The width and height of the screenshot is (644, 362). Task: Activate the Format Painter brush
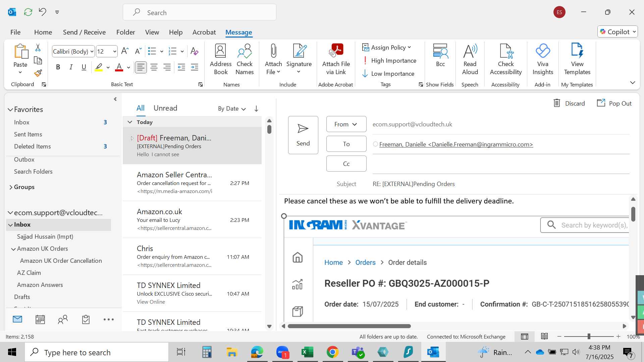click(x=38, y=73)
